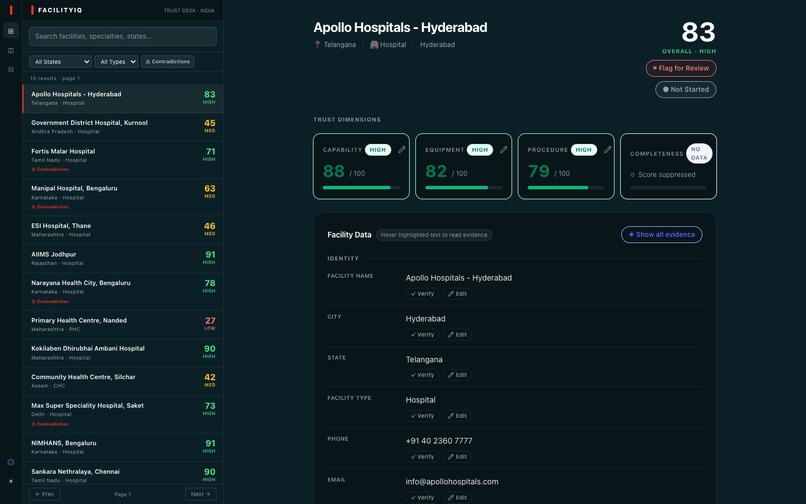The height and width of the screenshot is (504, 806).
Task: Click the red bar logo in sidebar rail
Action: [x=11, y=10]
